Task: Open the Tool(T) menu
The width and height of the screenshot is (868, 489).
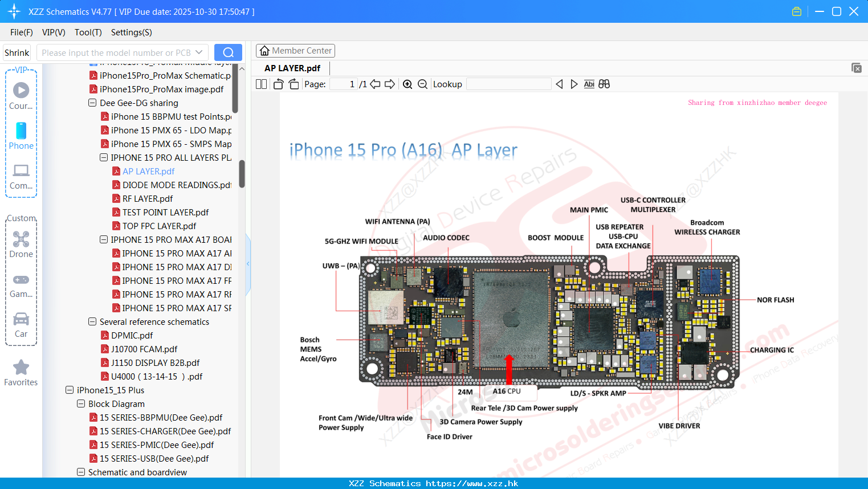Action: click(x=88, y=32)
